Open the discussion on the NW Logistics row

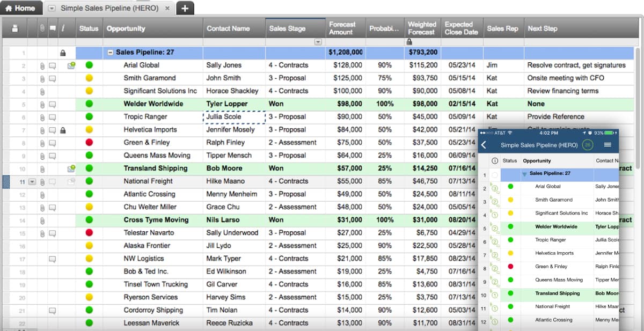tap(53, 259)
